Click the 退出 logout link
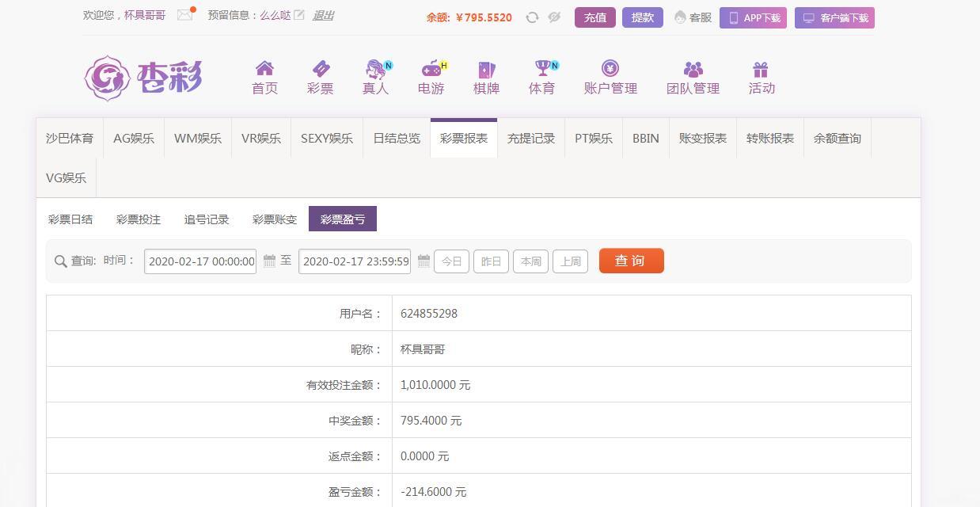The image size is (980, 507). pos(323,15)
